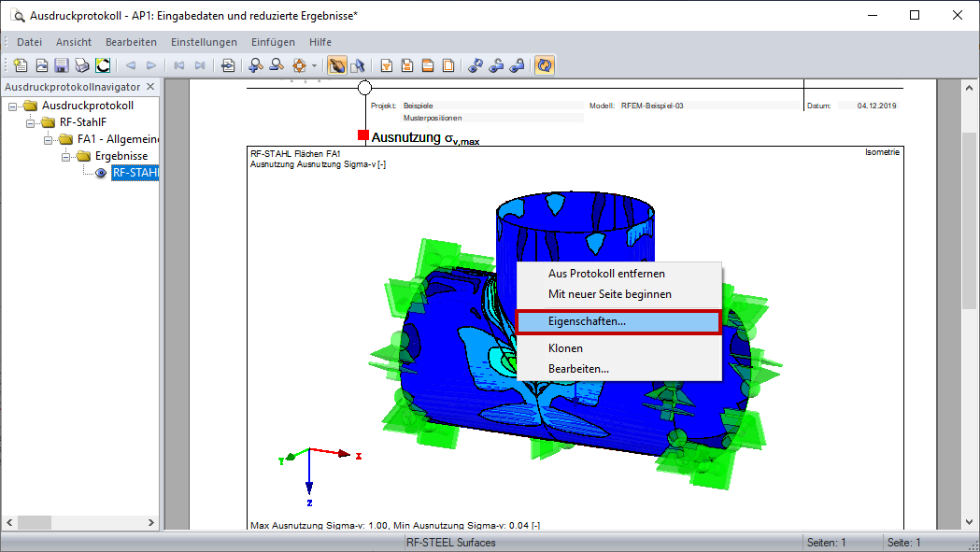Click the export page image icon

point(41,65)
